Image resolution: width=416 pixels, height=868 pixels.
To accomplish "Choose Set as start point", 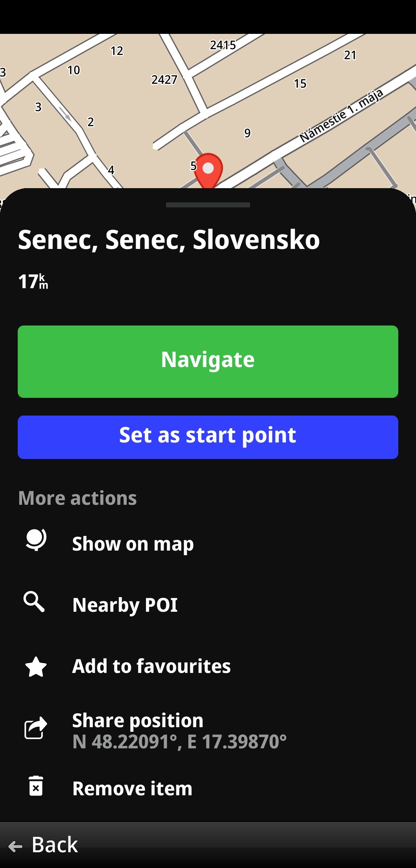I will coord(208,437).
